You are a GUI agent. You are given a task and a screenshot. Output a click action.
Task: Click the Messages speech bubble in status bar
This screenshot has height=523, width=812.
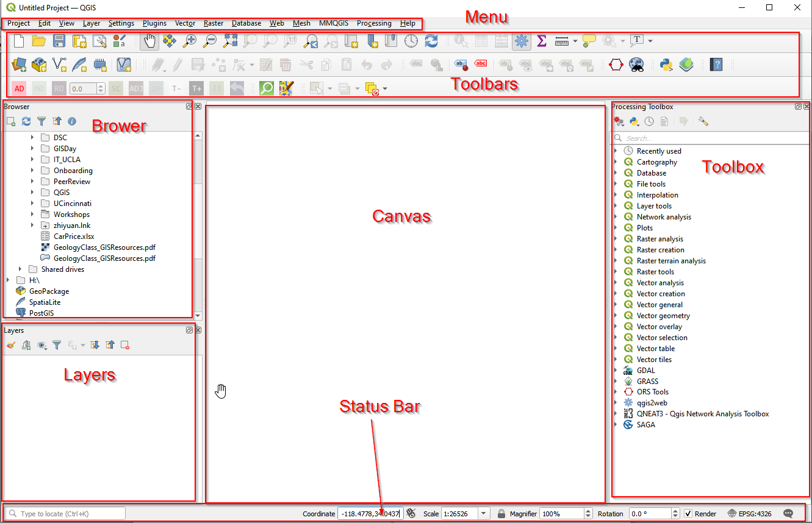[788, 514]
